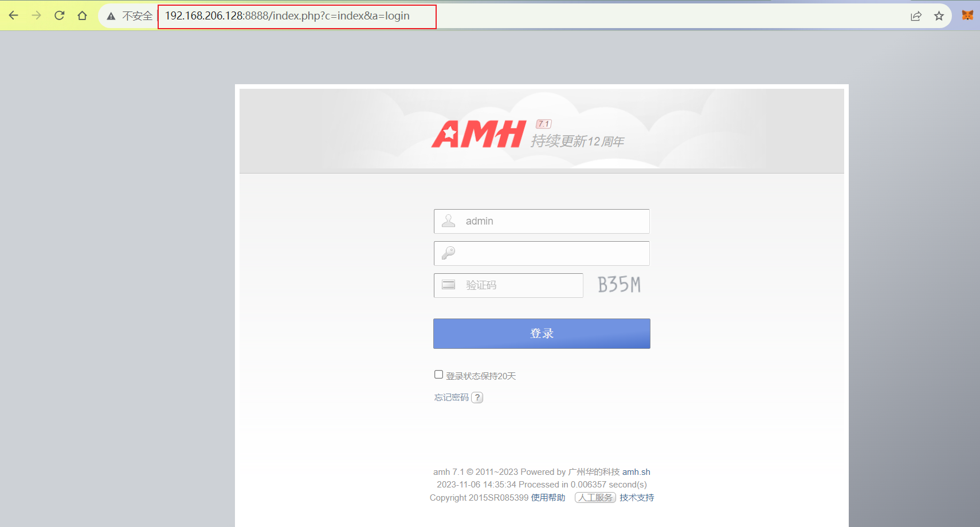Open the browser home page icon
Image resolution: width=980 pixels, height=527 pixels.
83,15
